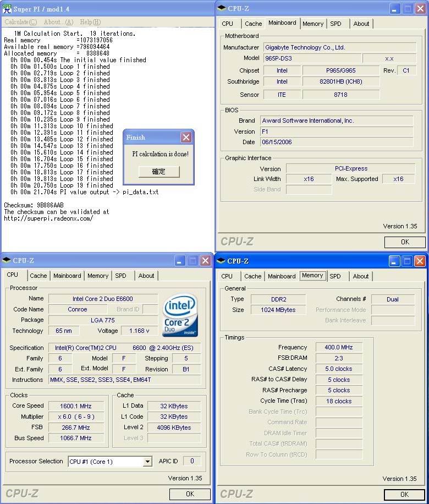Switch to CPU tab in Mainboard window

228,24
